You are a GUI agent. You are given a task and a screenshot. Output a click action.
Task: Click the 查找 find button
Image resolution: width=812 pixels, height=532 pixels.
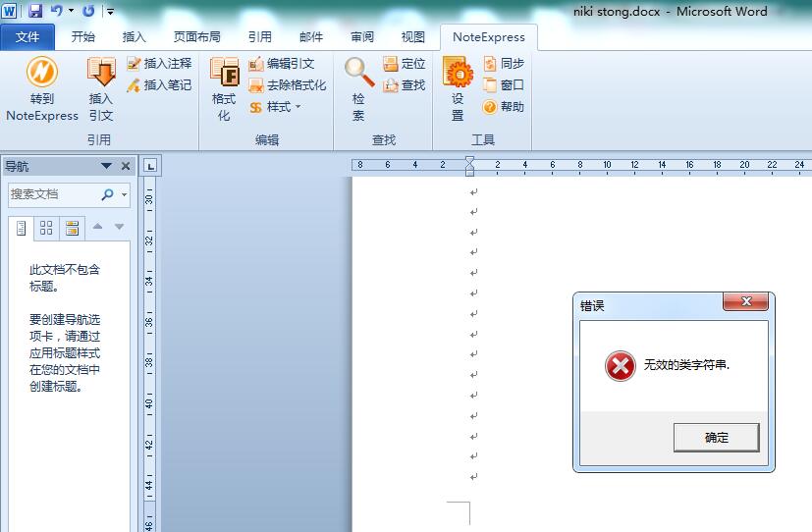tap(405, 84)
